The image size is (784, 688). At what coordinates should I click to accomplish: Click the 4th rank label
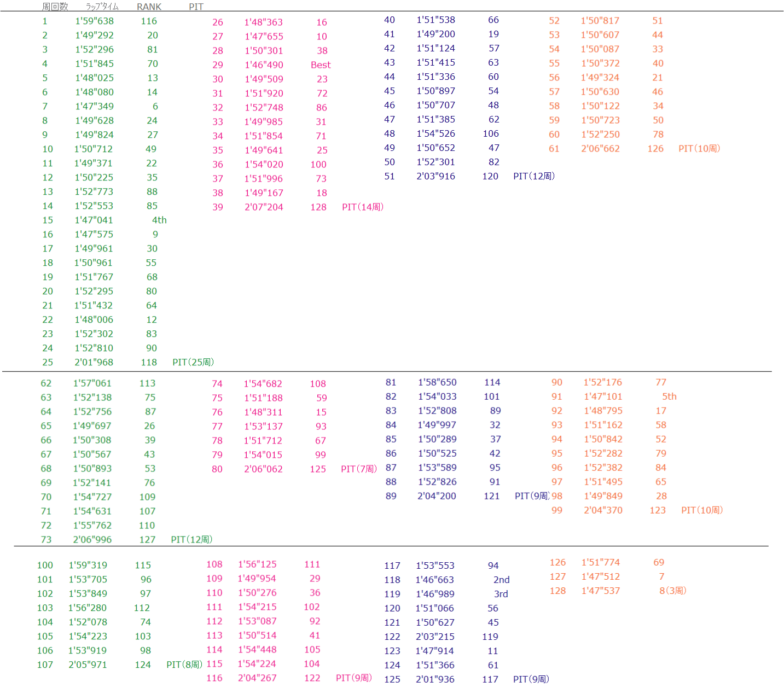click(x=159, y=220)
